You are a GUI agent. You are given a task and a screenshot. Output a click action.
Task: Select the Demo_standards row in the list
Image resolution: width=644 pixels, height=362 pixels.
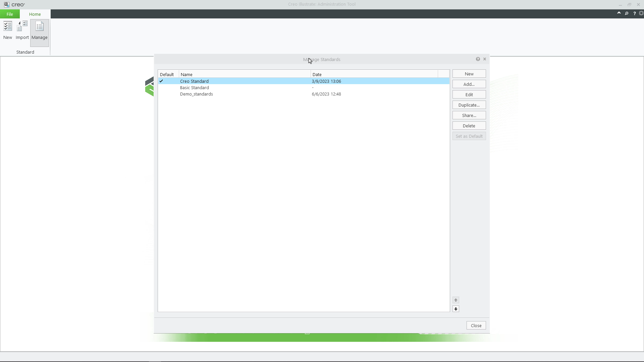pos(196,94)
